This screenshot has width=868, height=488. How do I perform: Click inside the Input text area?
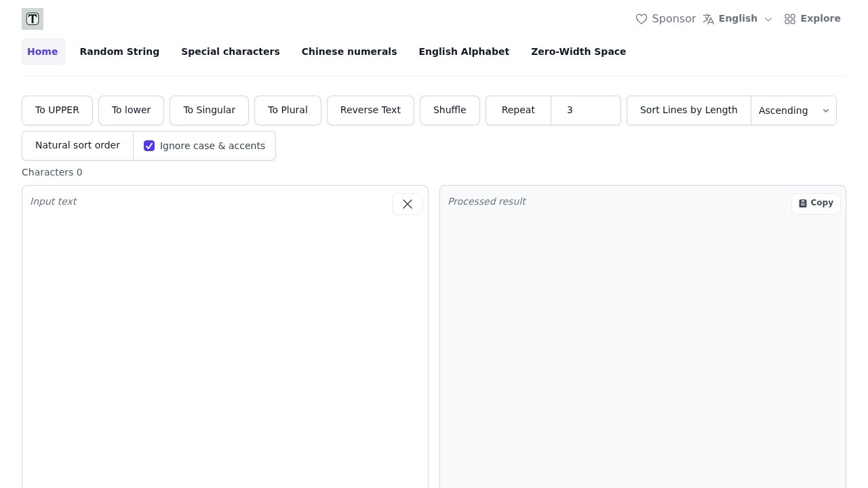pyautogui.click(x=224, y=305)
